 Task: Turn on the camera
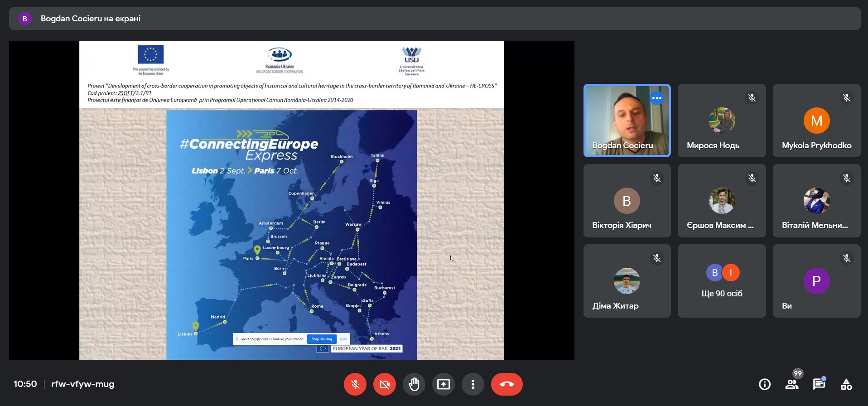coord(385,384)
